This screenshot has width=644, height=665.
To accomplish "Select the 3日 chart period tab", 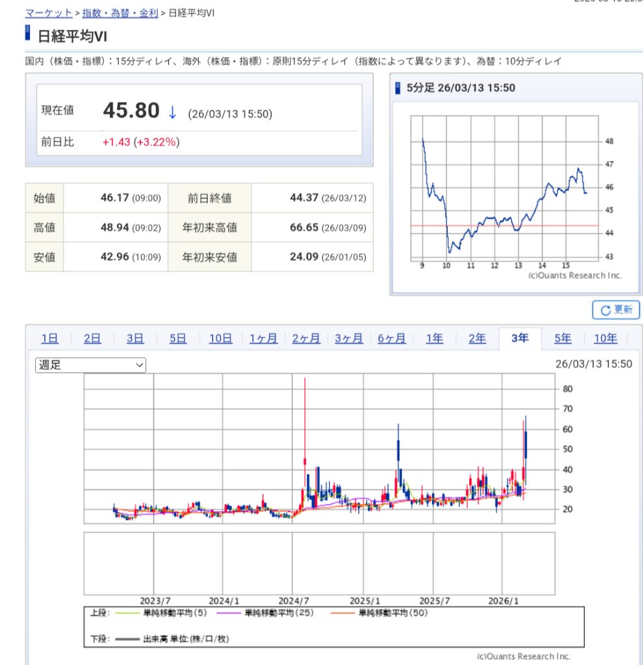I will click(x=135, y=338).
